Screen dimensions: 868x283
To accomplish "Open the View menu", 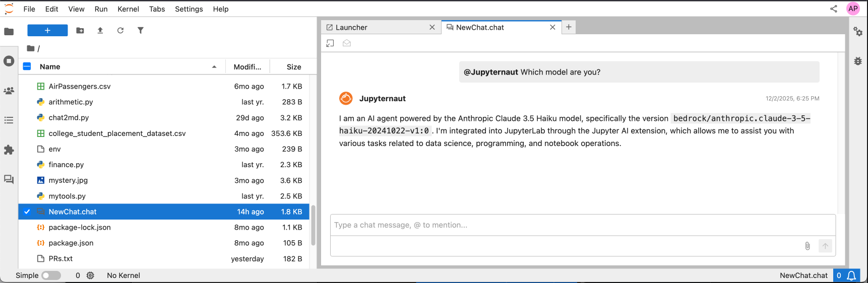I will click(x=76, y=9).
